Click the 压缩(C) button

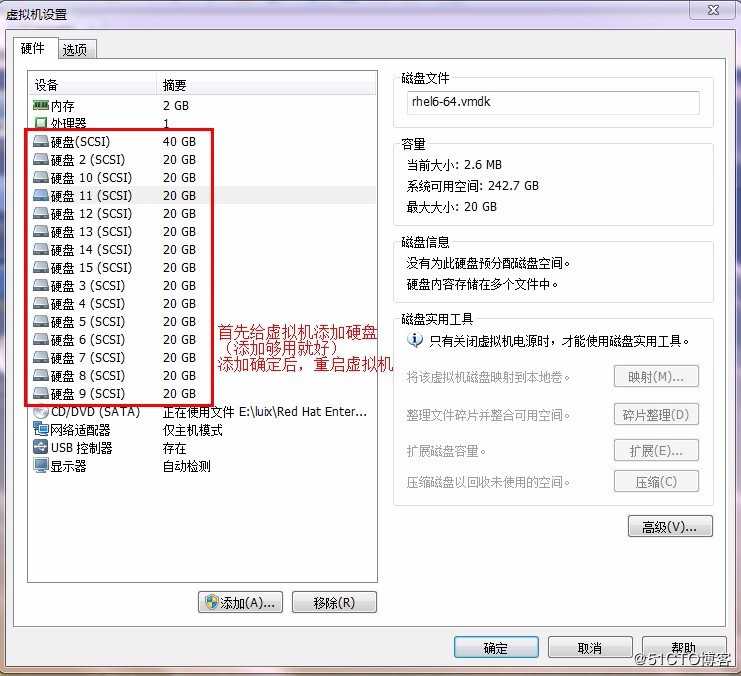click(x=656, y=482)
